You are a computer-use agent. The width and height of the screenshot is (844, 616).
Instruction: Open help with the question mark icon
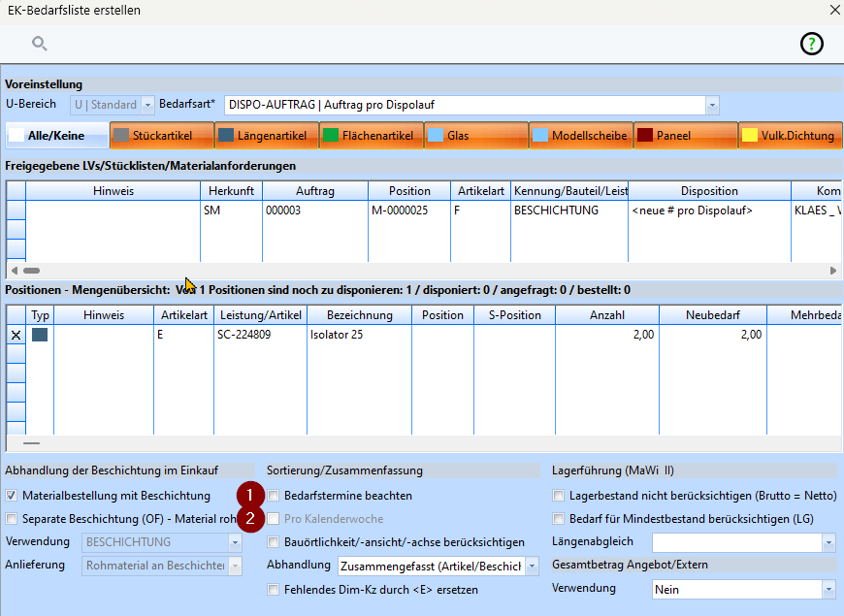tap(811, 44)
